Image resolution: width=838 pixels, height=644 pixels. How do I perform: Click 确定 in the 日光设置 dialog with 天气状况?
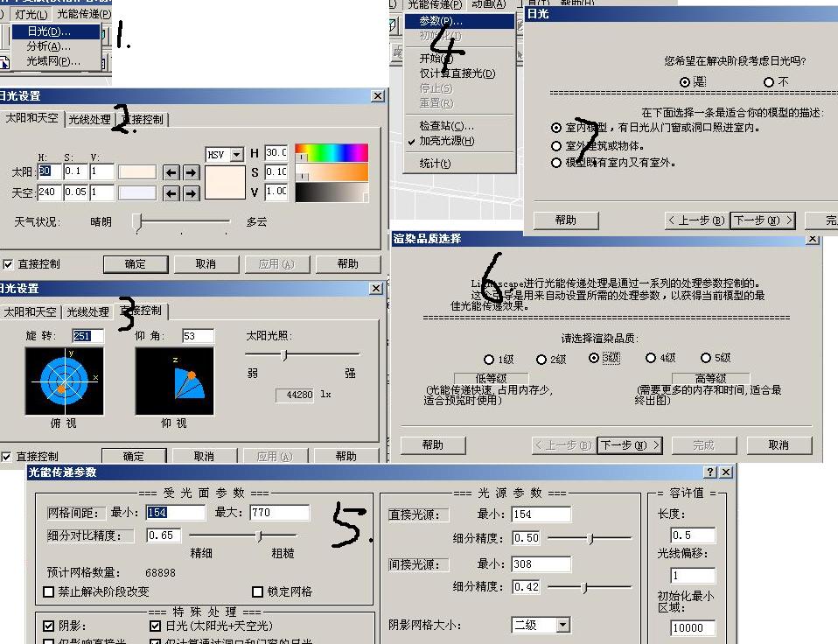pos(136,264)
